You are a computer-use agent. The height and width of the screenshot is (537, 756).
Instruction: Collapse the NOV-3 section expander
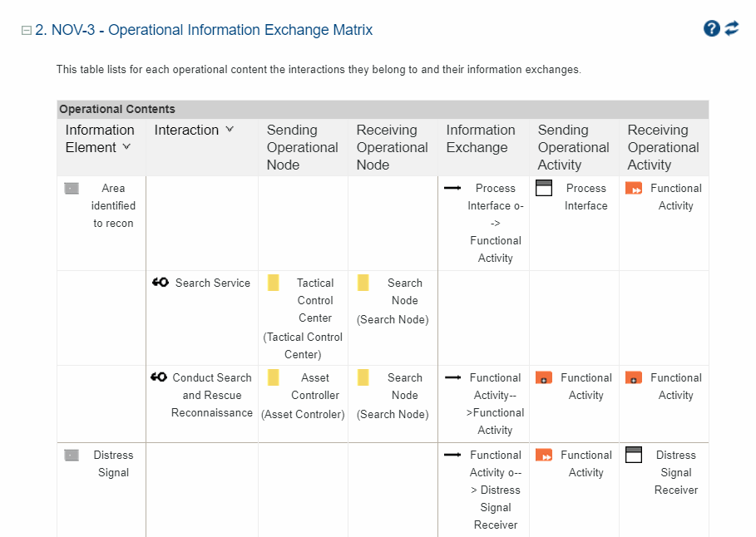tap(27, 31)
